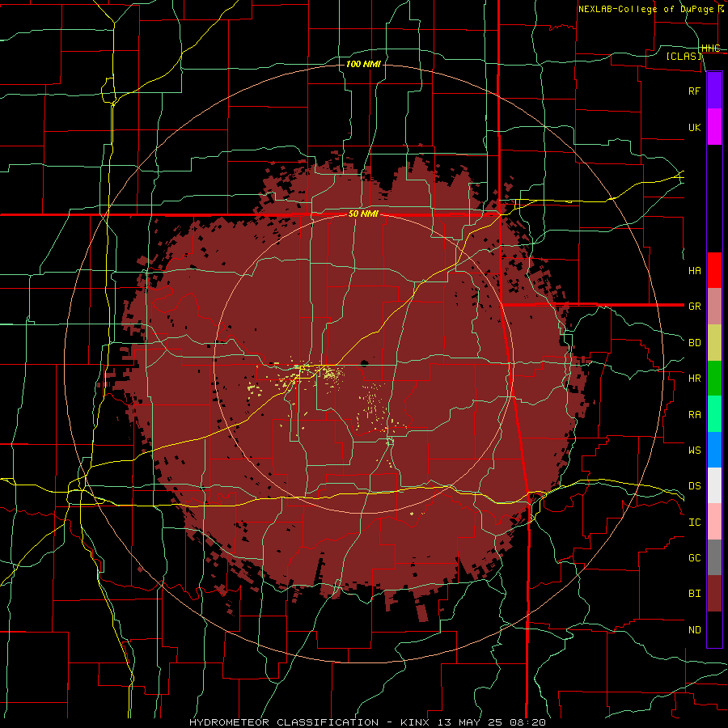Click the IC legend label
Viewport: 728px width, 728px height.
point(695,523)
